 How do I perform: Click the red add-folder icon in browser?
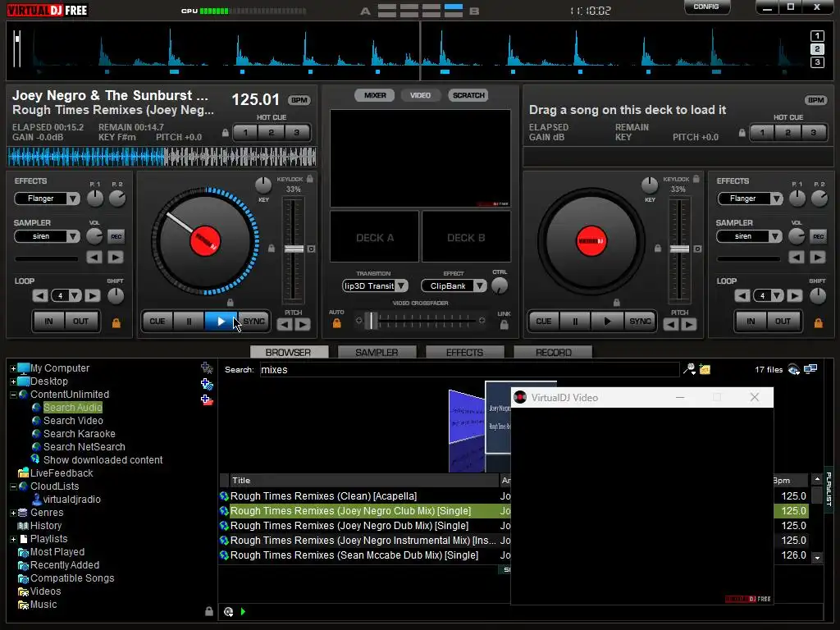point(207,400)
